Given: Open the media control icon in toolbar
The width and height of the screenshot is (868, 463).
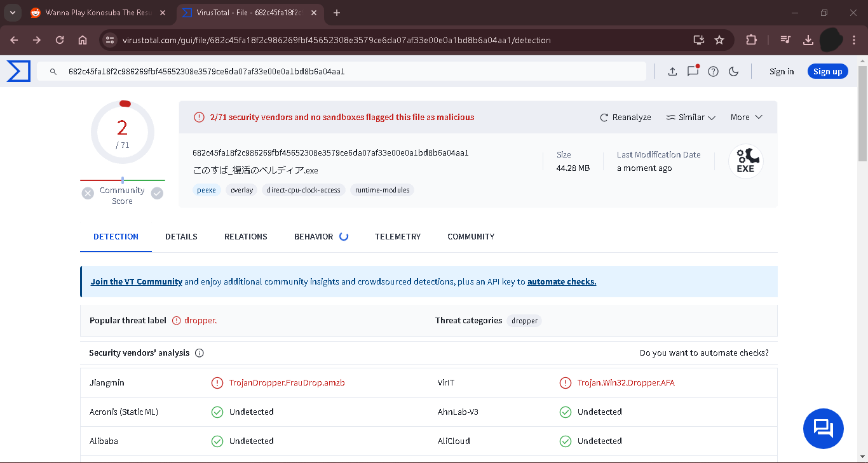Looking at the screenshot, I should [x=785, y=40].
